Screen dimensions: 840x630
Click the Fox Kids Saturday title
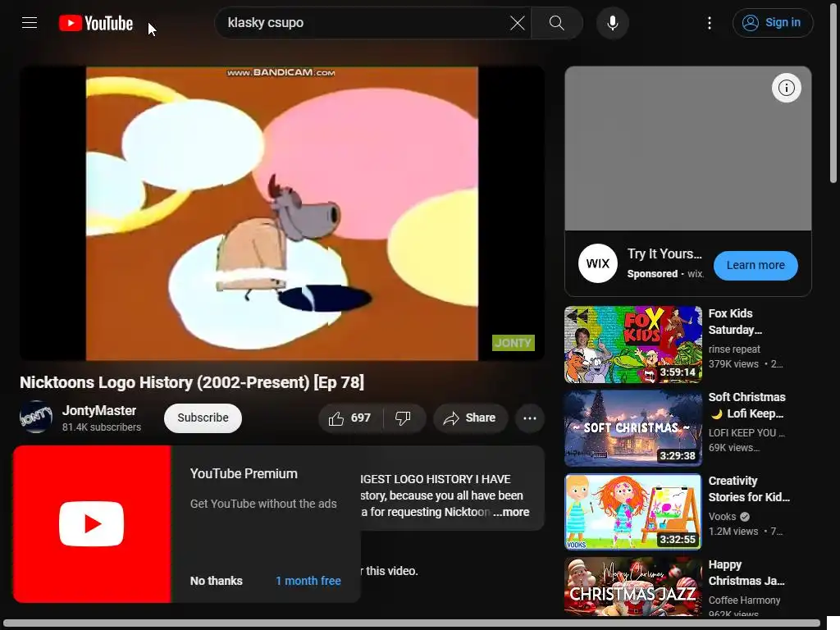click(734, 322)
